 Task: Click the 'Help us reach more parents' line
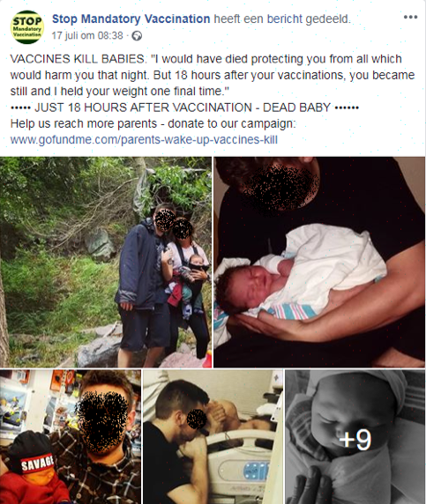click(x=153, y=123)
